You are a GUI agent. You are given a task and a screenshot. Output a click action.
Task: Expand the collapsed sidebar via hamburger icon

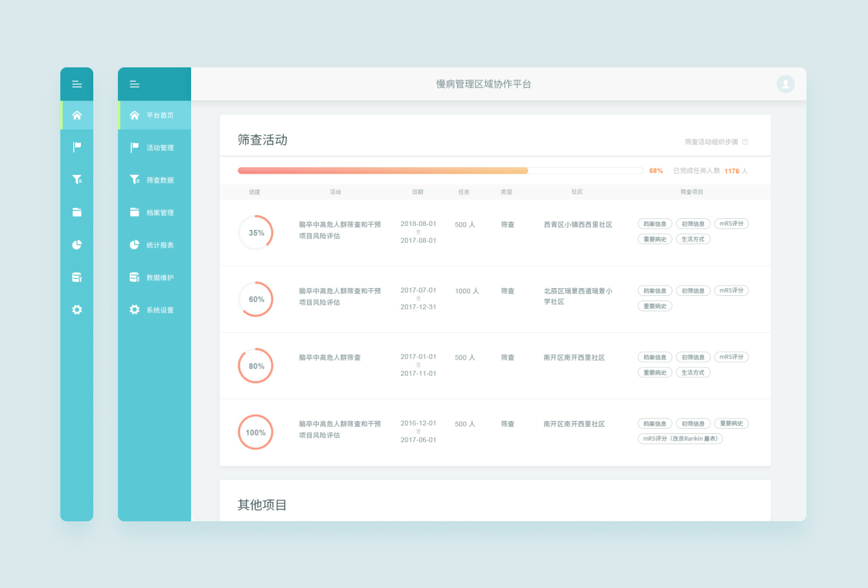tap(77, 84)
